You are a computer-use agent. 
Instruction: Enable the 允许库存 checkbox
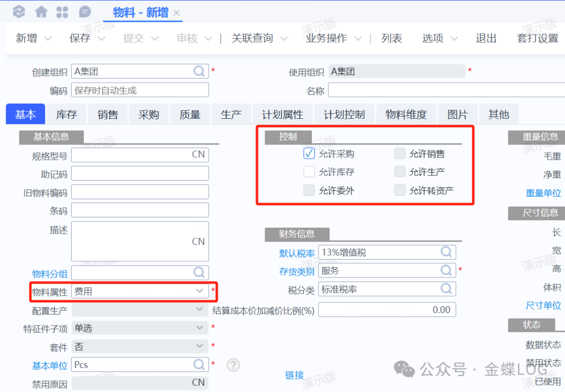point(309,172)
